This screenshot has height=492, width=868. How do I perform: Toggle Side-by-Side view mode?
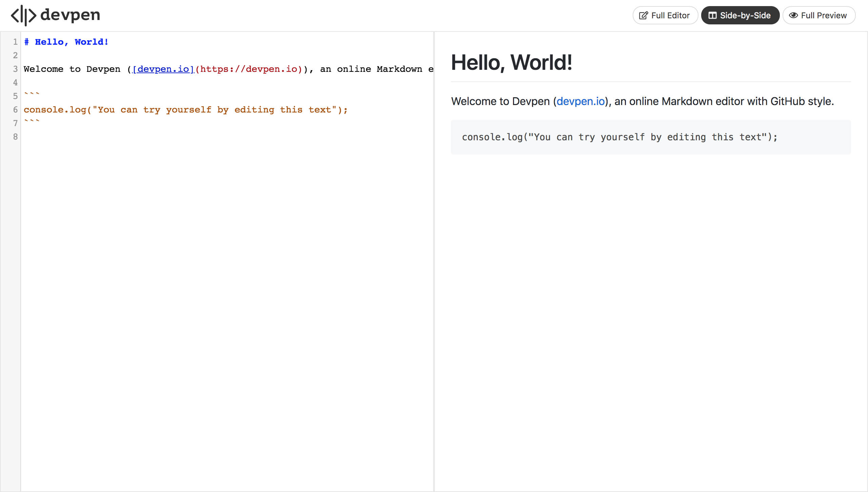(x=740, y=15)
